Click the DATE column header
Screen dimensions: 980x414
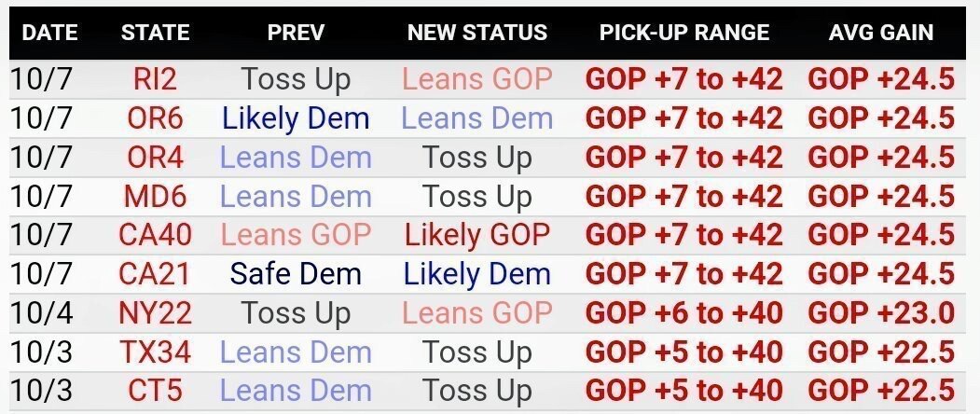50,33
